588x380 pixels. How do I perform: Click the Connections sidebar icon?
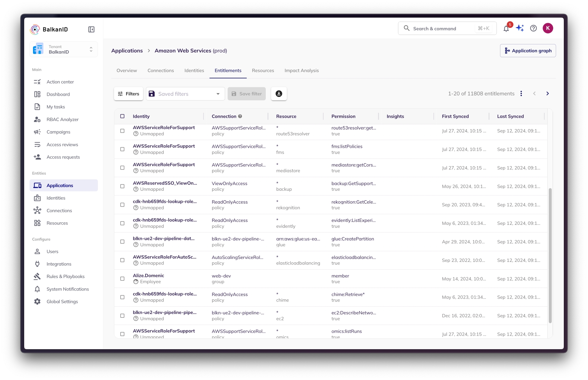pyautogui.click(x=37, y=211)
